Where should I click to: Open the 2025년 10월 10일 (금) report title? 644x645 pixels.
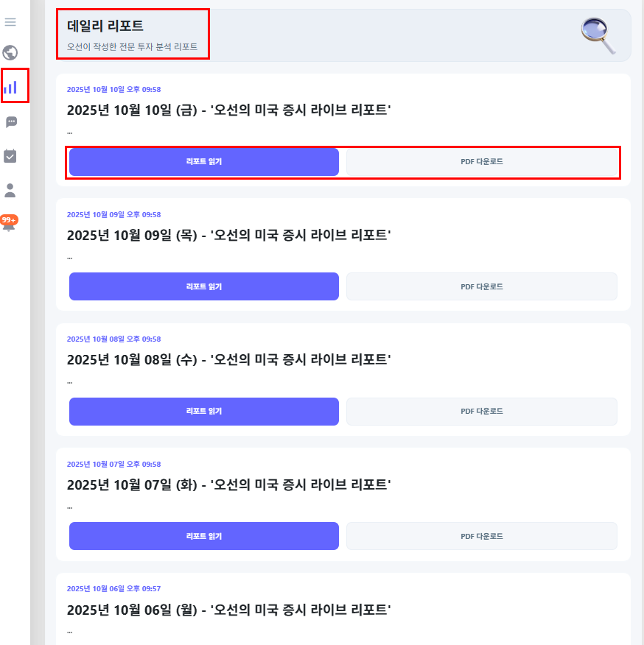(229, 110)
